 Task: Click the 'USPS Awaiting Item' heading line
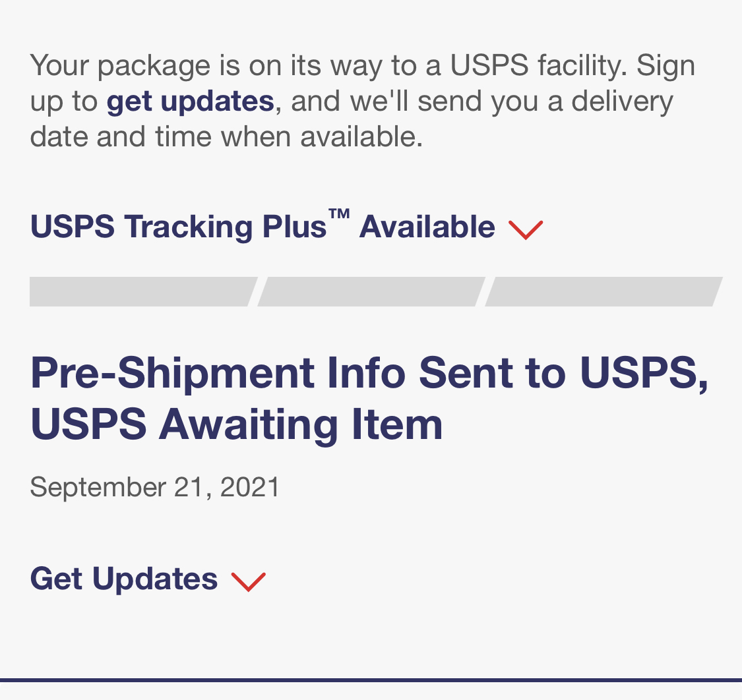click(x=236, y=424)
